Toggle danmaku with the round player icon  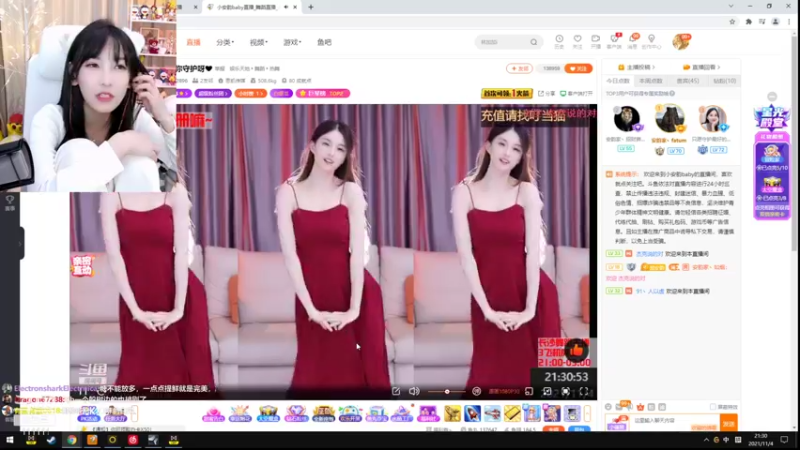pos(477,391)
